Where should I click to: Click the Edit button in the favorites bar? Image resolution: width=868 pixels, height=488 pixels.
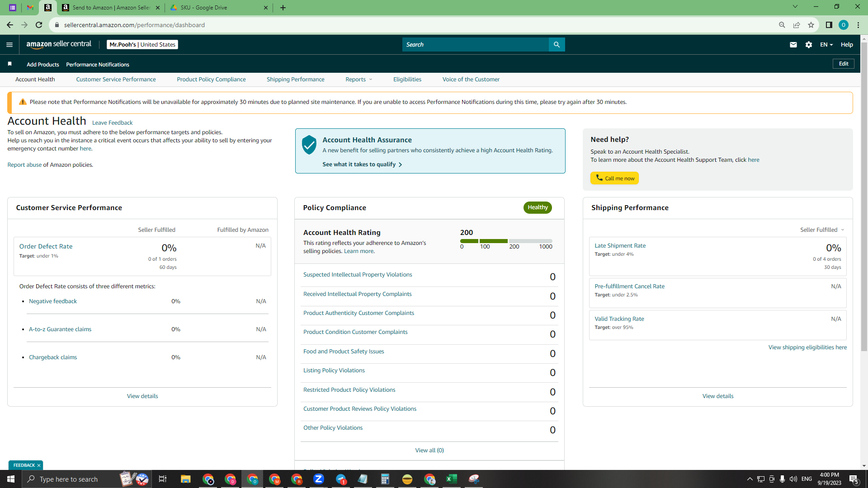pos(843,64)
